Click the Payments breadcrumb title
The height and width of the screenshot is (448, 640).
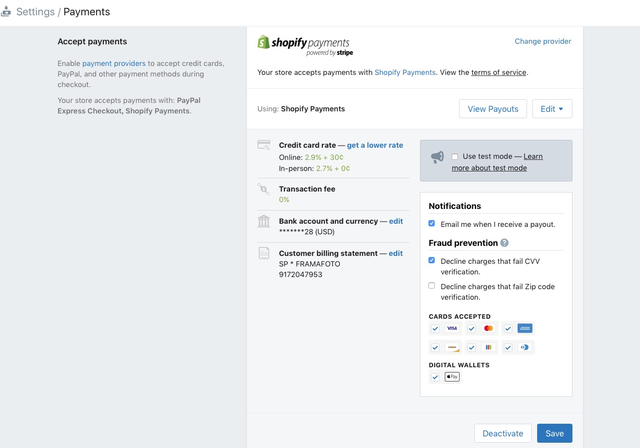pos(87,12)
